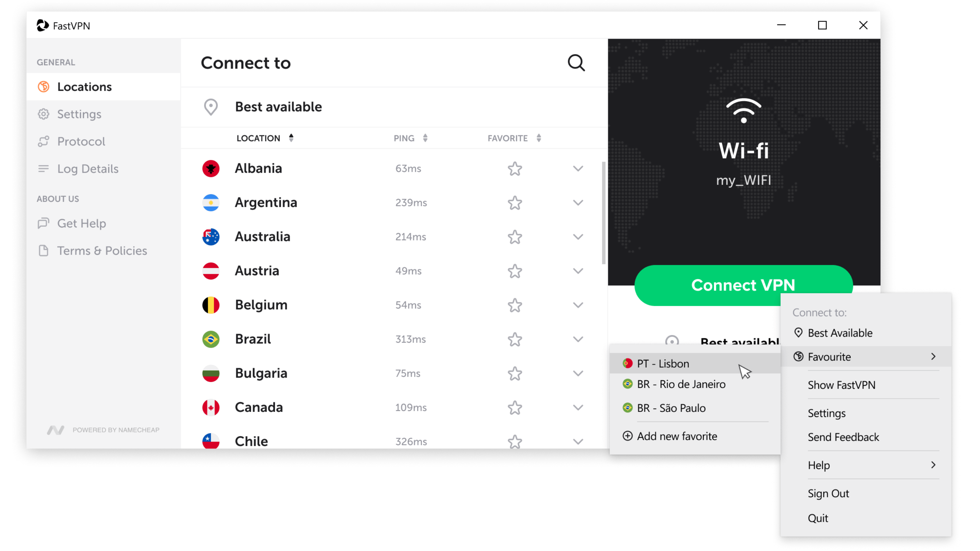Select PT - Lisbon from favorites list

[x=662, y=363]
